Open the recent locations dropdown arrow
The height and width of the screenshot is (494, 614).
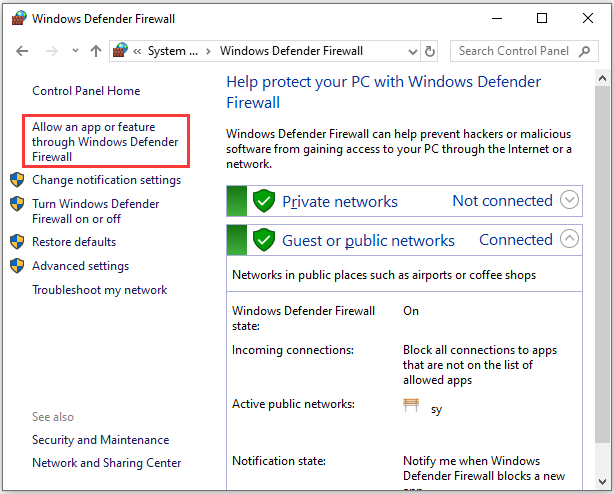75,50
